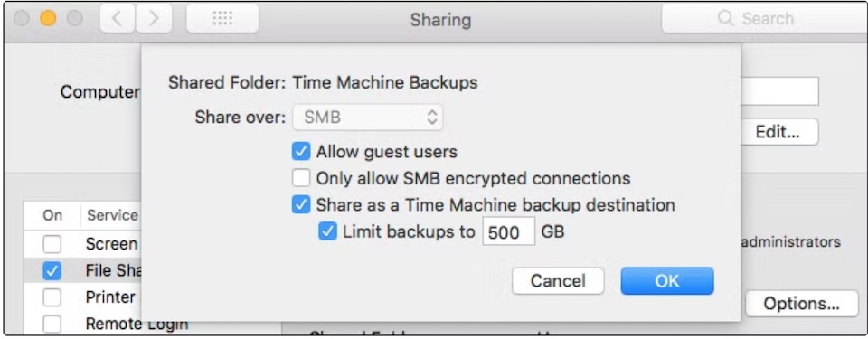Disable Allow guest users checkbox
The width and height of the screenshot is (868, 339).
(300, 151)
